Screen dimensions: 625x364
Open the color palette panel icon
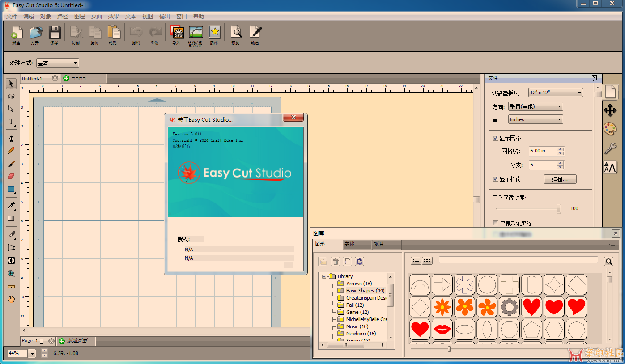tap(610, 129)
